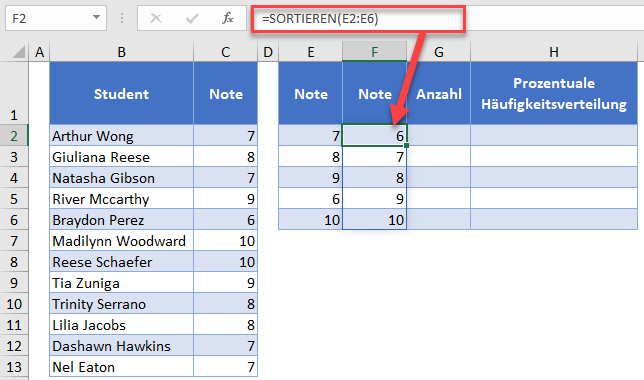Click Arthur Wong's grade 7 in column C
The height and width of the screenshot is (380, 644).
pos(225,136)
